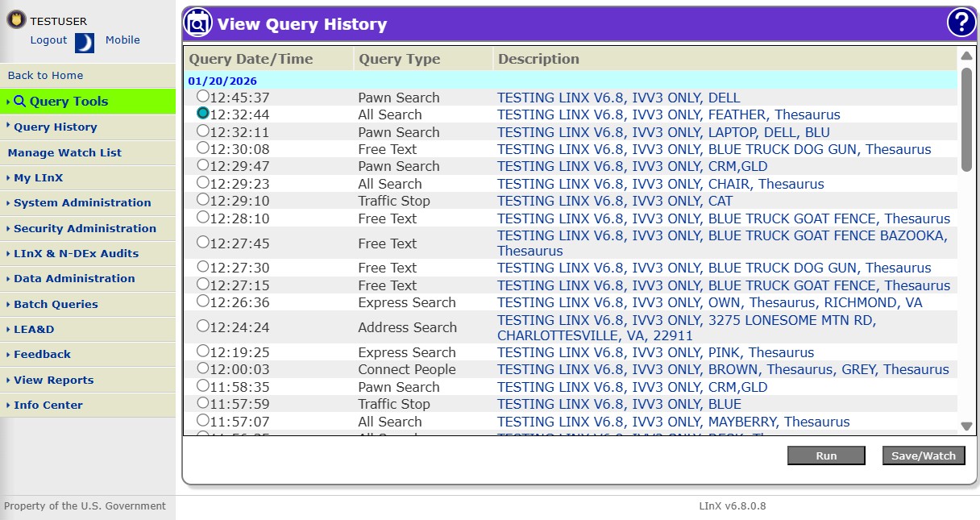The image size is (980, 520).
Task: Open the Feedback menu item
Action: [88, 355]
